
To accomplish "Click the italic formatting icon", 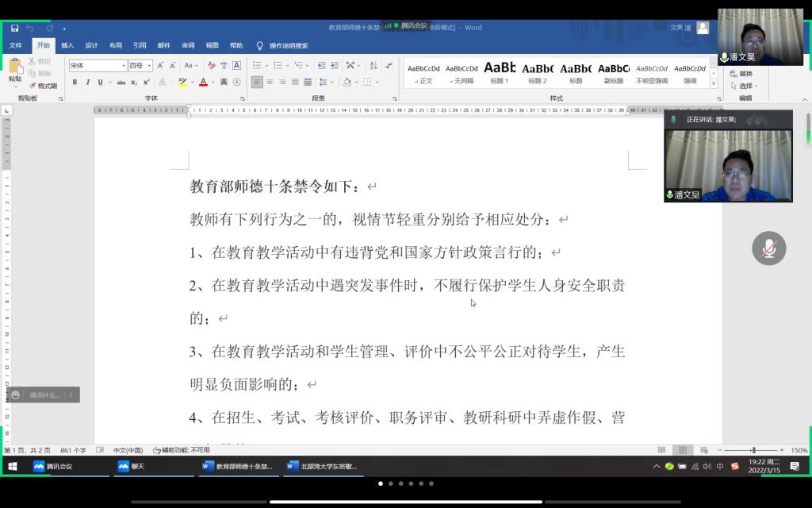I will pos(87,83).
